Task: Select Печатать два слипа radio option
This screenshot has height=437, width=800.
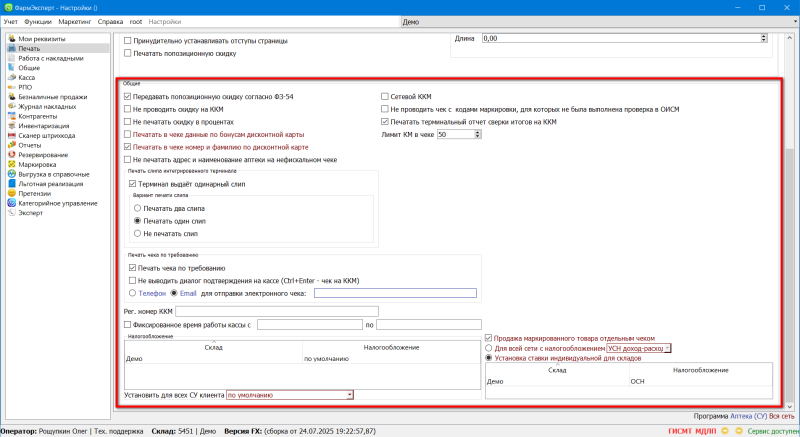Action: click(138, 207)
